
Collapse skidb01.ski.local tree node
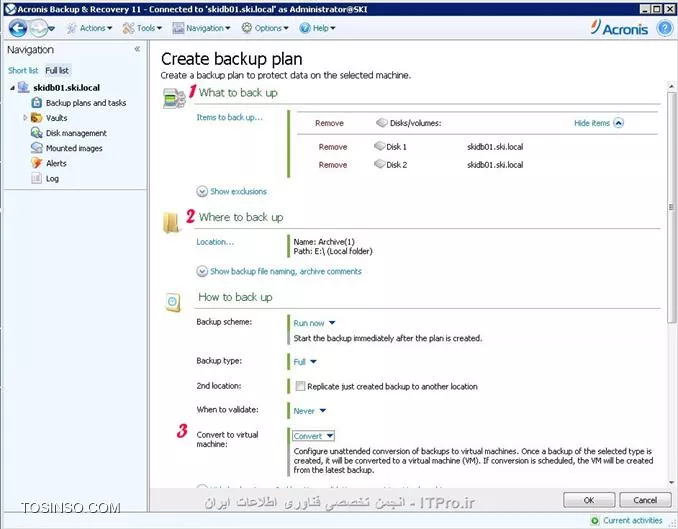(x=12, y=88)
